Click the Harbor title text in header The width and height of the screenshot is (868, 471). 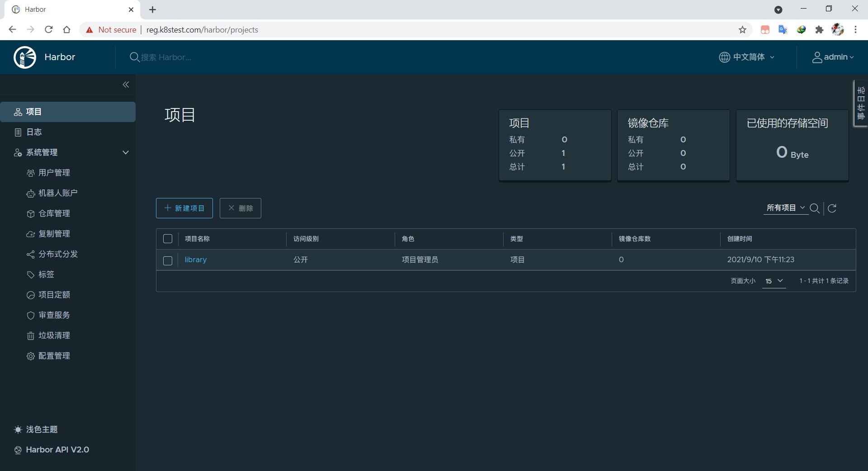click(x=60, y=57)
